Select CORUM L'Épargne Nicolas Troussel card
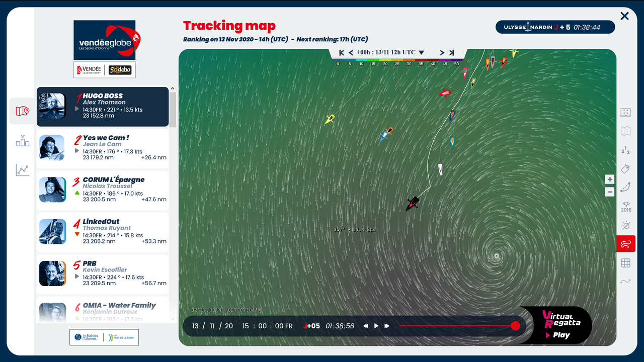The image size is (644, 362). click(103, 191)
